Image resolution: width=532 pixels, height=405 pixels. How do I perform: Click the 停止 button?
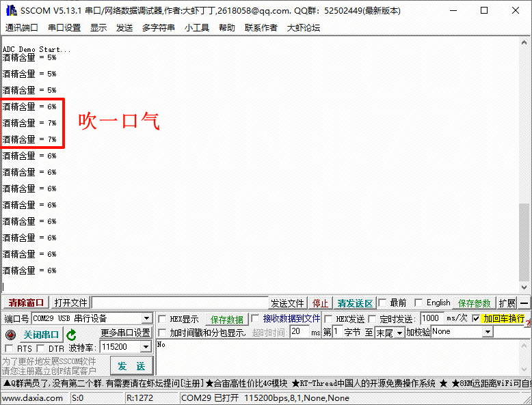pyautogui.click(x=320, y=303)
